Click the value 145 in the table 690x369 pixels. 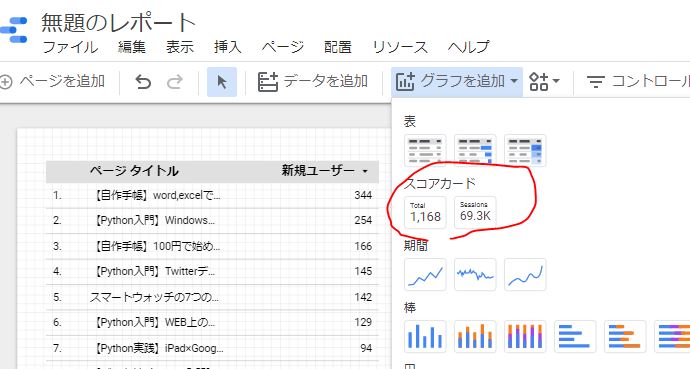363,271
